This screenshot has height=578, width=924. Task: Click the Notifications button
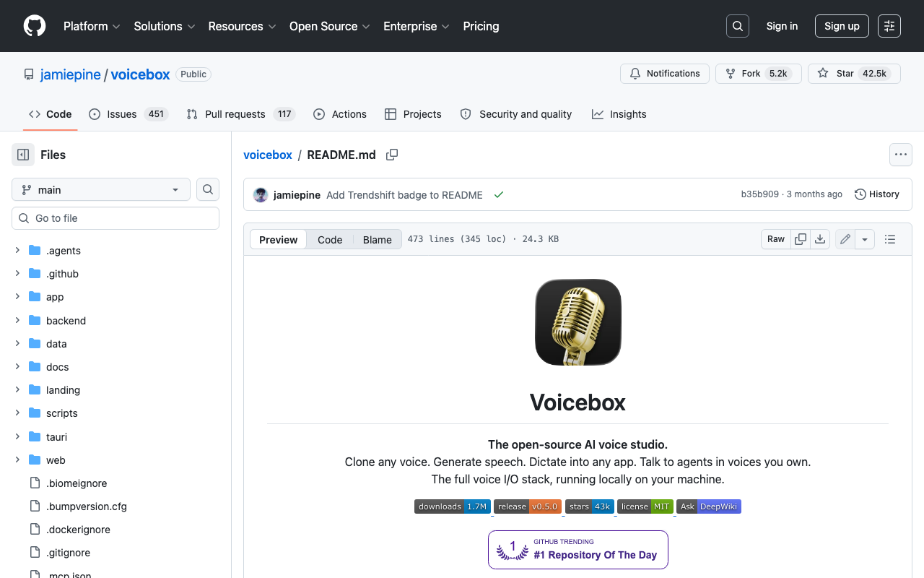pyautogui.click(x=665, y=74)
